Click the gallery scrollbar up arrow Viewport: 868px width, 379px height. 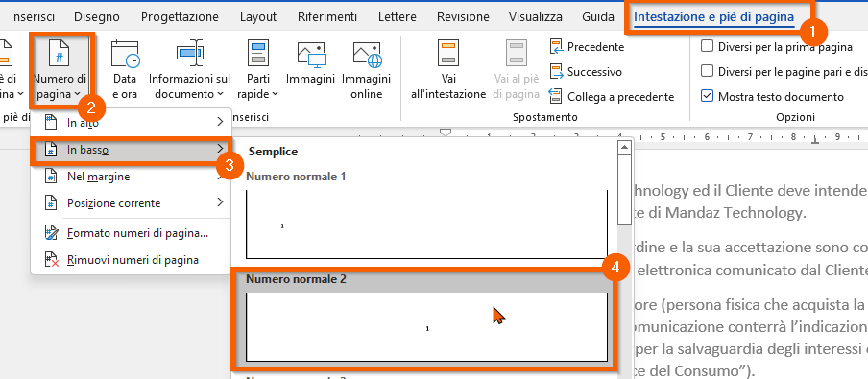coord(624,147)
